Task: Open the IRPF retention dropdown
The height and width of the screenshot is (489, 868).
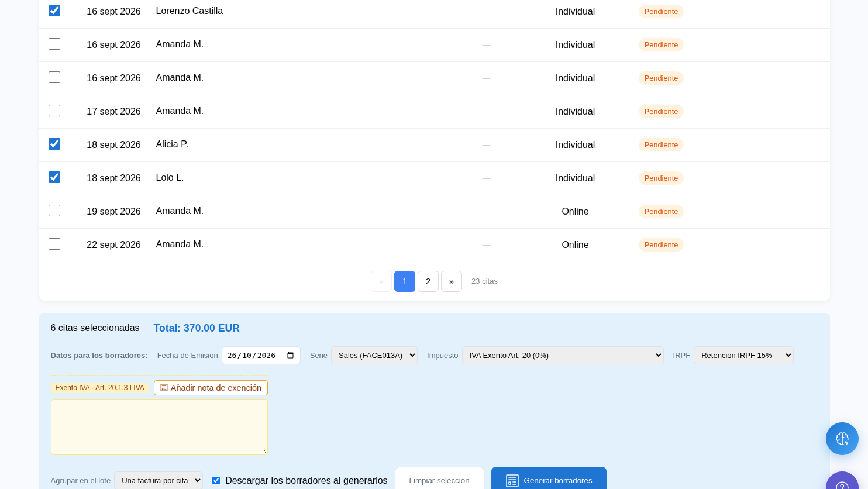Action: click(743, 356)
